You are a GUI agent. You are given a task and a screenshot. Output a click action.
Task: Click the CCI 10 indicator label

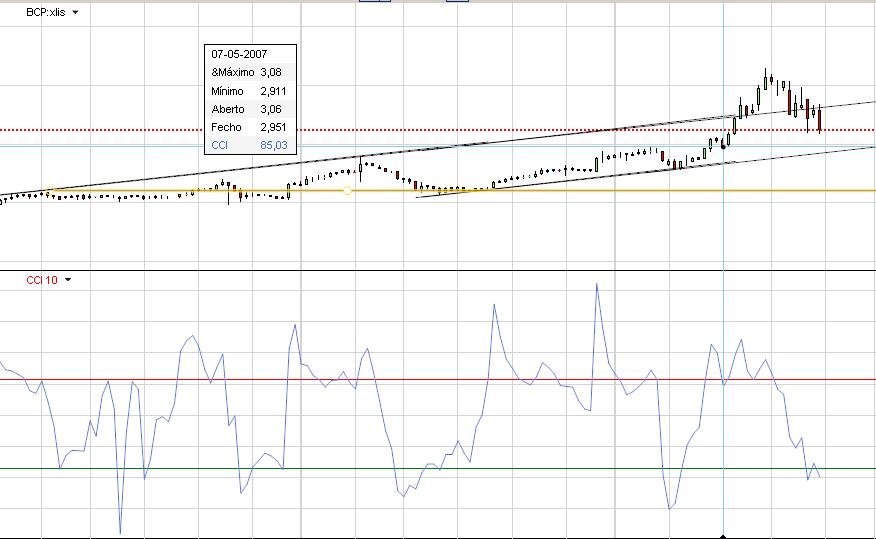pyautogui.click(x=42, y=280)
